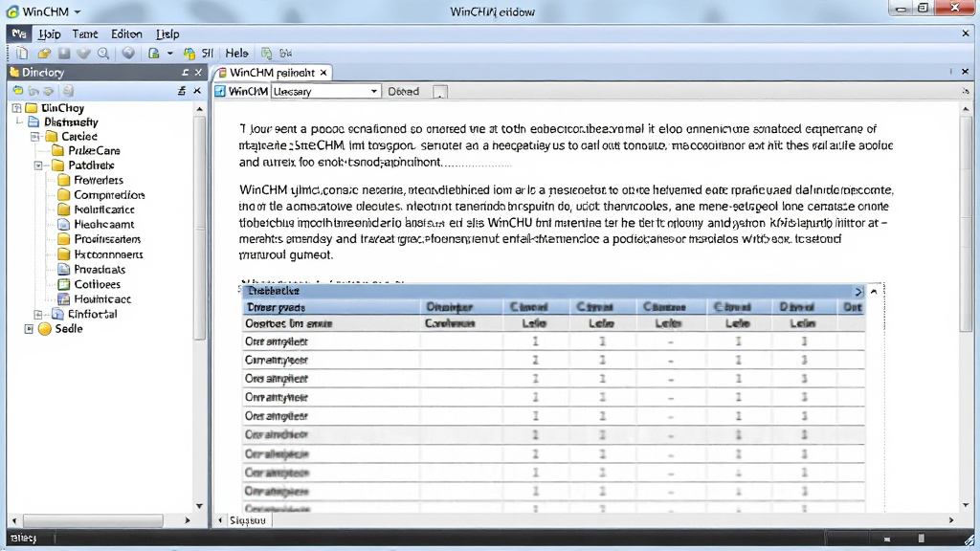The height and width of the screenshot is (551, 980).
Task: Click the yellow-blue icon before SII
Action: click(189, 54)
